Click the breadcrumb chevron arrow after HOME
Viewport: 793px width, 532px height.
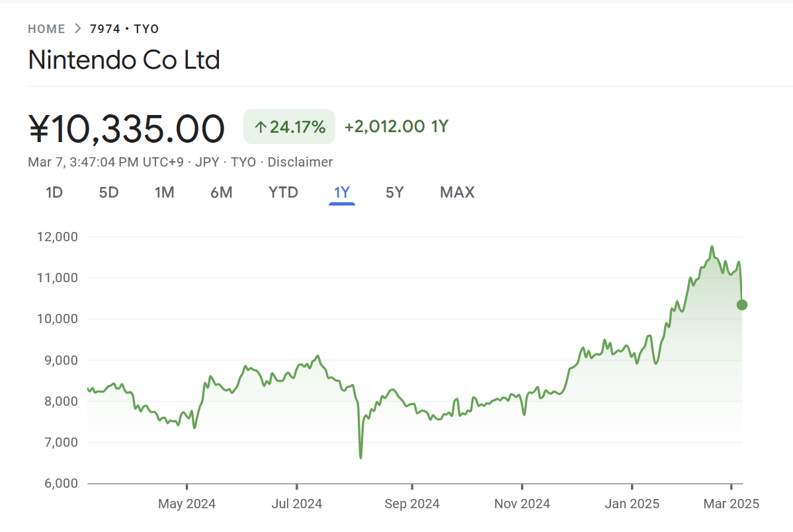click(77, 29)
